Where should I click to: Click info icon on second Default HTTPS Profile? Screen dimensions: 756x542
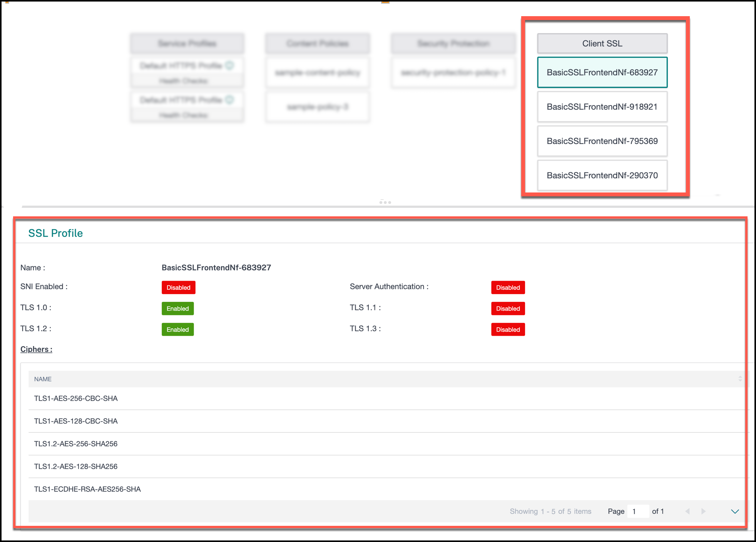[229, 100]
